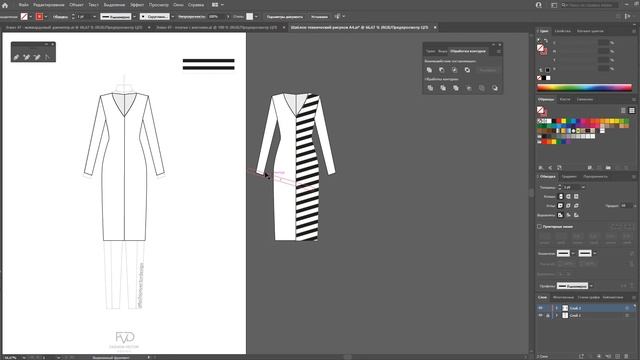Click the color spectrum bar in the Color panel
The image size is (640, 360).
pyautogui.click(x=584, y=87)
